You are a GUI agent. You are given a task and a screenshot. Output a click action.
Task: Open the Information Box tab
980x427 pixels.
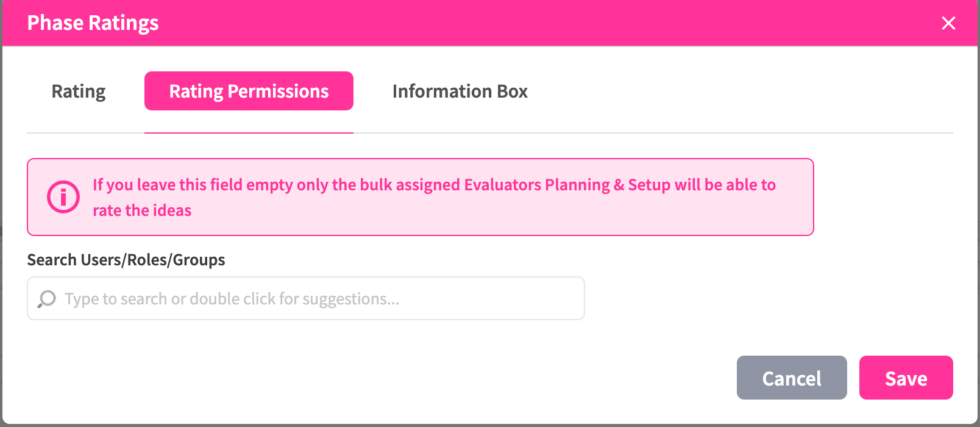pos(460,91)
